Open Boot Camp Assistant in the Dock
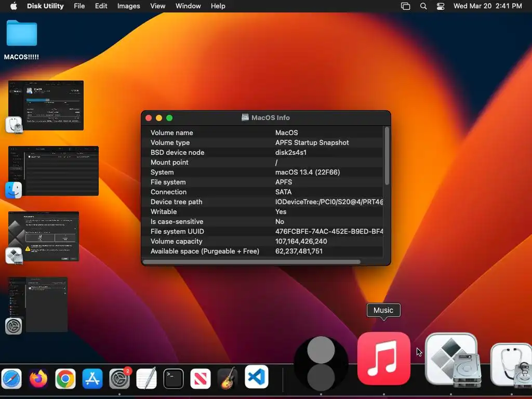 [x=451, y=361]
